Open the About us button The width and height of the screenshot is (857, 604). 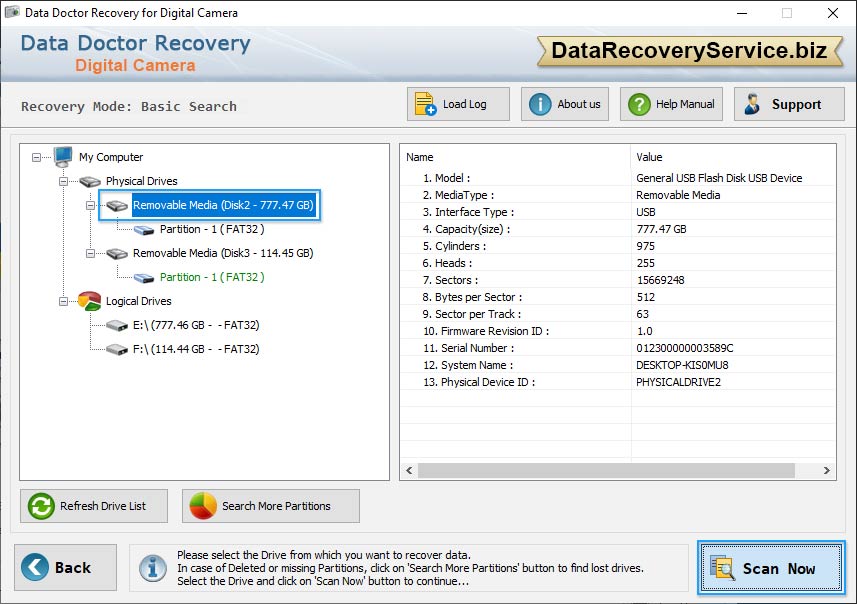pos(565,104)
